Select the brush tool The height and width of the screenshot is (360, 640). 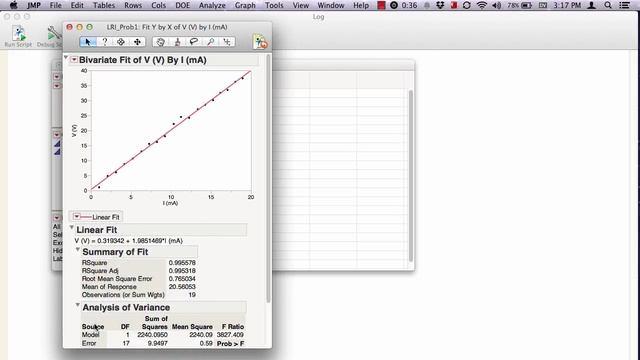pyautogui.click(x=177, y=42)
